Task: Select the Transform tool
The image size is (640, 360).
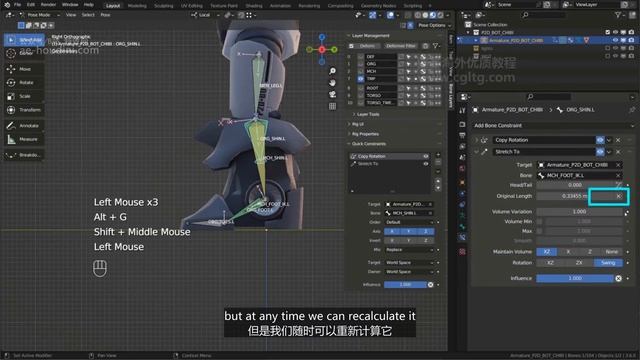Action: click(x=24, y=110)
